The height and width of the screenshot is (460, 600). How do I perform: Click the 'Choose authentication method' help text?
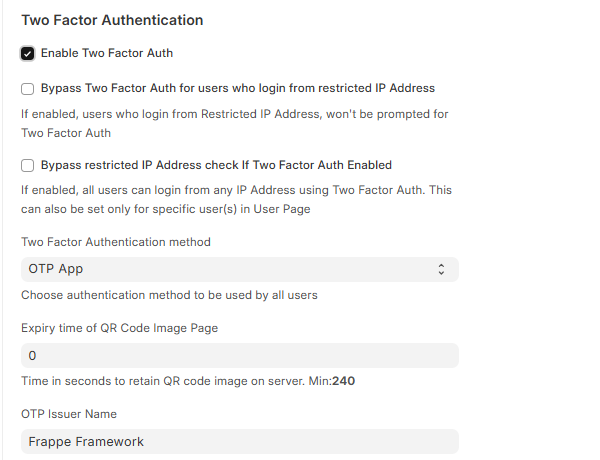(170, 295)
